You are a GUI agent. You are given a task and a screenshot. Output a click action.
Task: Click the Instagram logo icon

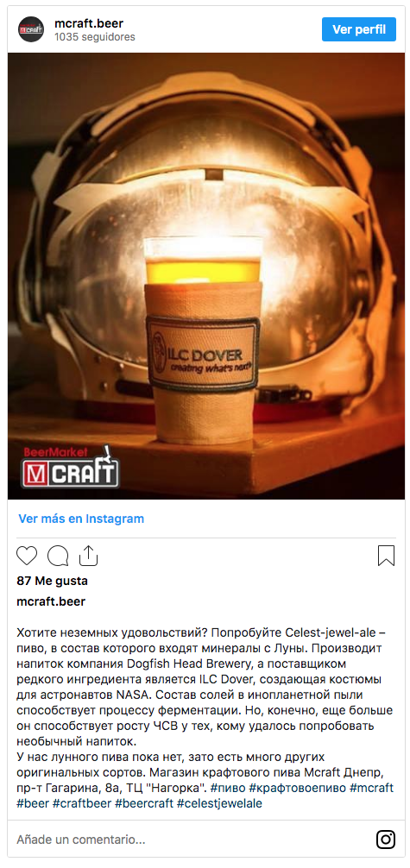(x=386, y=840)
